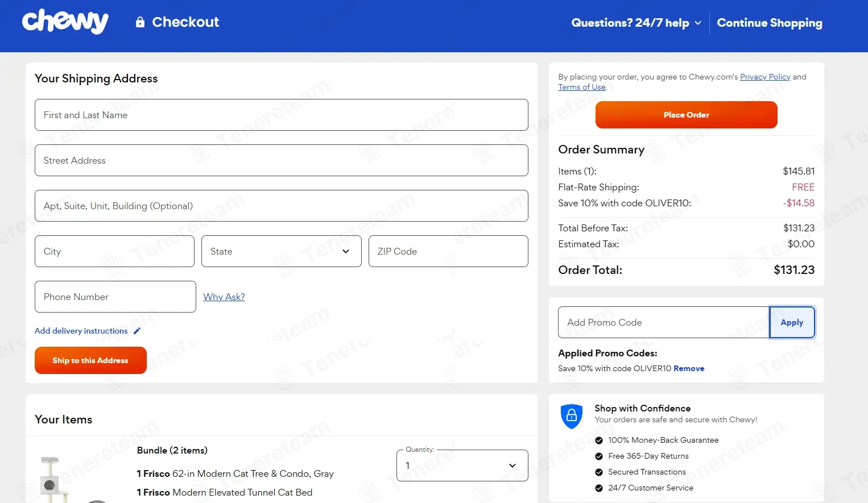Focus the City field
Viewport: 868px width, 503px height.
(114, 251)
